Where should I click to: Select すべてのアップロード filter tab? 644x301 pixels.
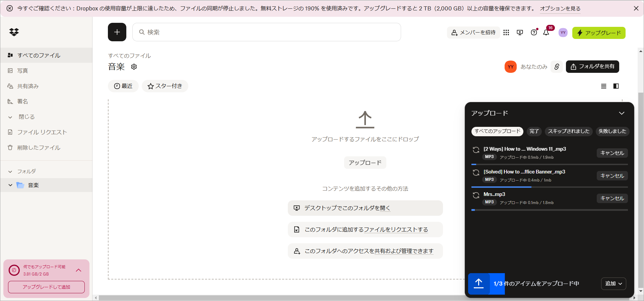click(497, 131)
